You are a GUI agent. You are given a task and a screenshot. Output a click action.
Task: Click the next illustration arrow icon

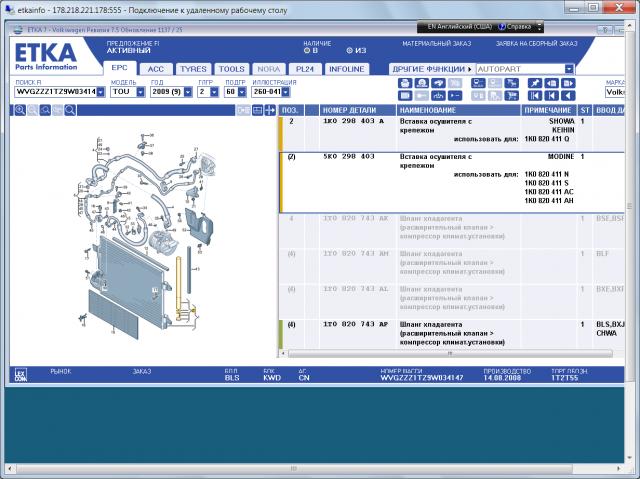[568, 83]
